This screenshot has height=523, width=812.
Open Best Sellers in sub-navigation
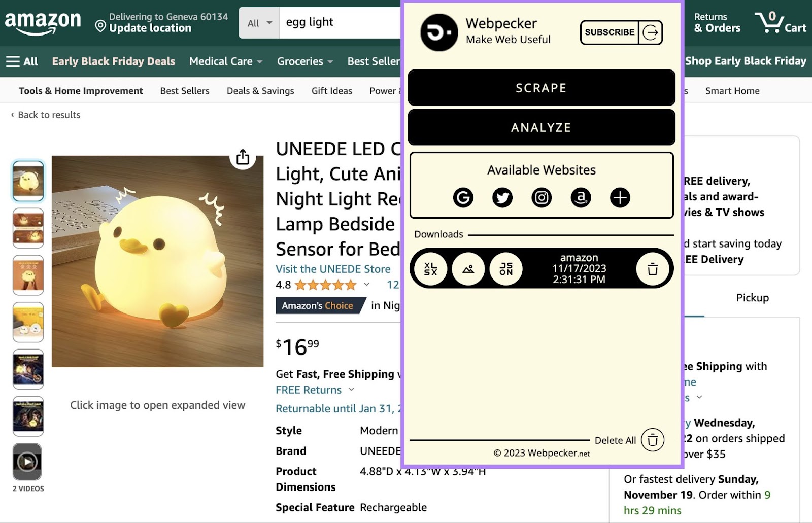point(185,91)
